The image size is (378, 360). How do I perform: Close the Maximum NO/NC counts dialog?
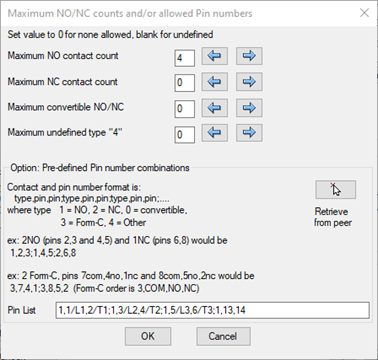click(x=364, y=13)
